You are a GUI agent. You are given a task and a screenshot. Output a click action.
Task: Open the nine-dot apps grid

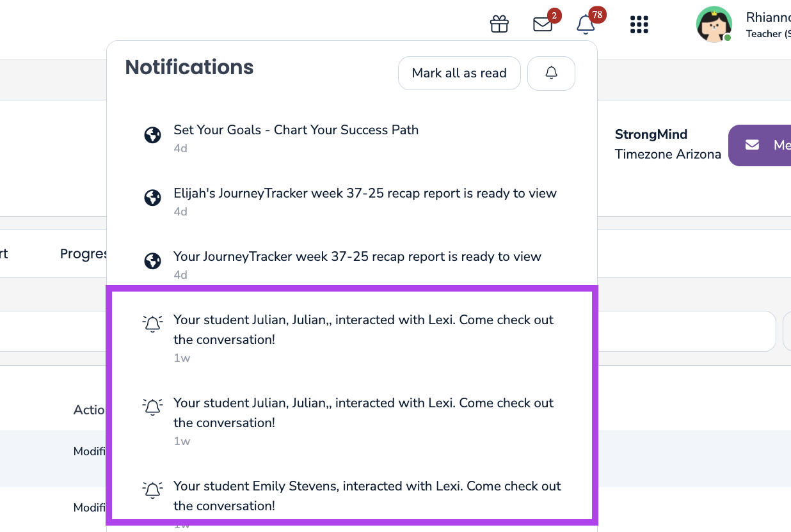(x=639, y=24)
